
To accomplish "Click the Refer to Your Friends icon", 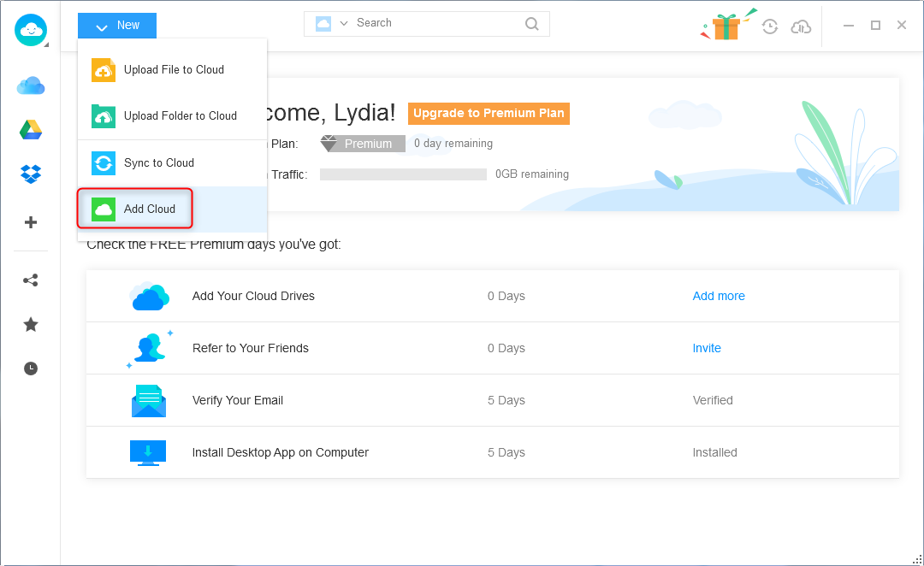I will [x=150, y=348].
